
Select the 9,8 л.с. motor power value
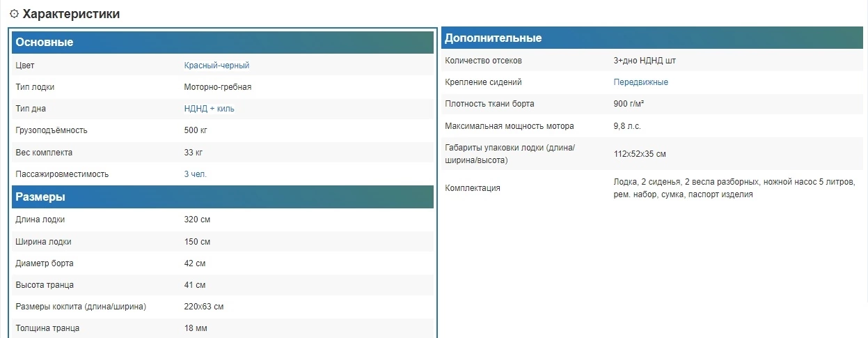point(627,126)
